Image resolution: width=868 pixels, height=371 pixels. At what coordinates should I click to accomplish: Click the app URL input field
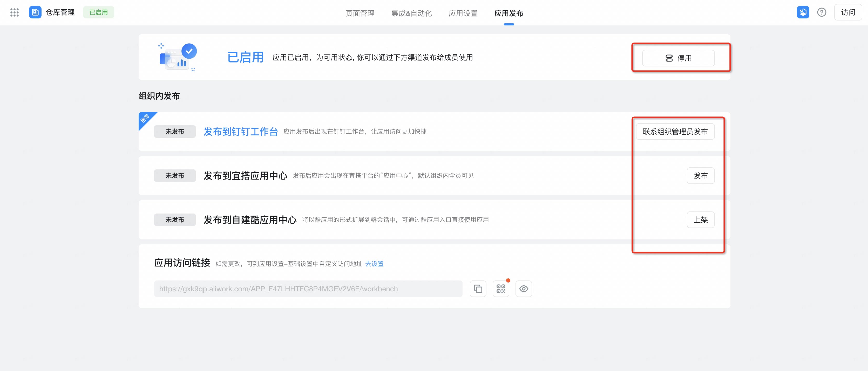[x=308, y=289]
